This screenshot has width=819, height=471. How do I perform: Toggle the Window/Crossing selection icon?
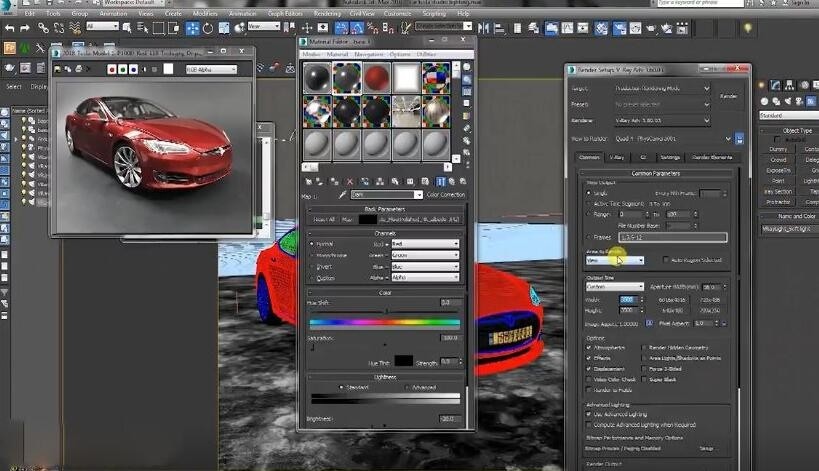click(173, 28)
